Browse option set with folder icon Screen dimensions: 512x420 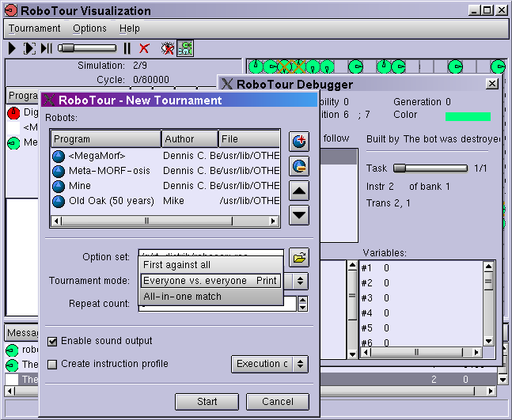point(299,258)
